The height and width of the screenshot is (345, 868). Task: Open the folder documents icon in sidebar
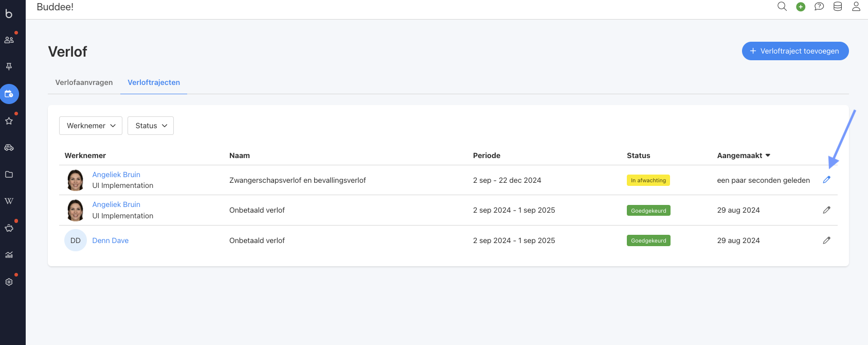click(9, 175)
